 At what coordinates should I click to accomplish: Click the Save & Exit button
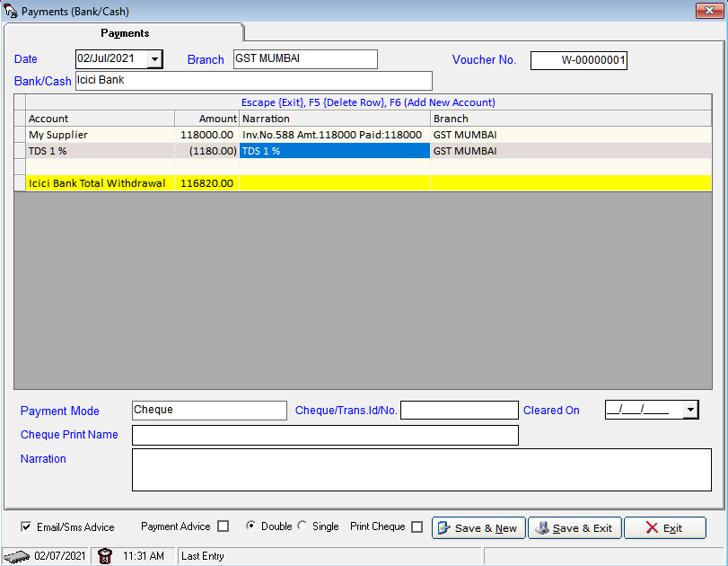click(x=575, y=528)
